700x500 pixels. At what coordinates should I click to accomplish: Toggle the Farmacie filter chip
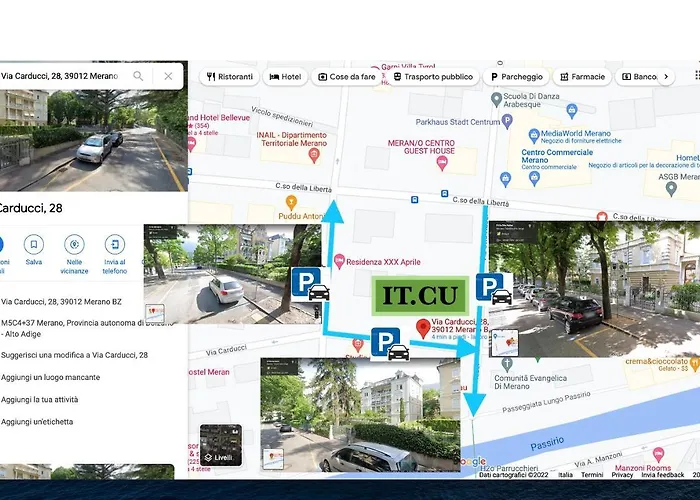[582, 76]
